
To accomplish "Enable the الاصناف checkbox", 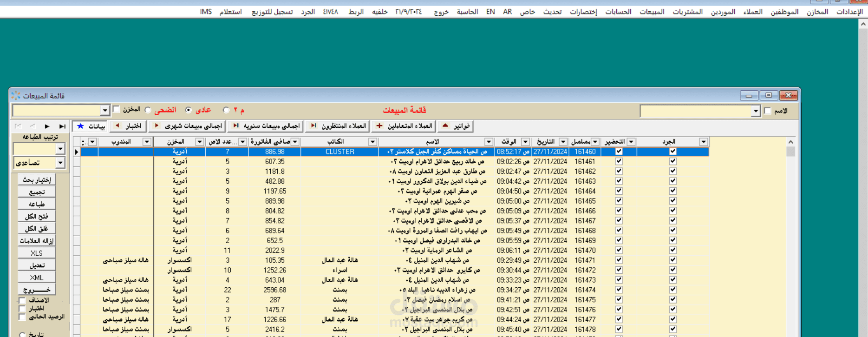I will click(x=22, y=300).
